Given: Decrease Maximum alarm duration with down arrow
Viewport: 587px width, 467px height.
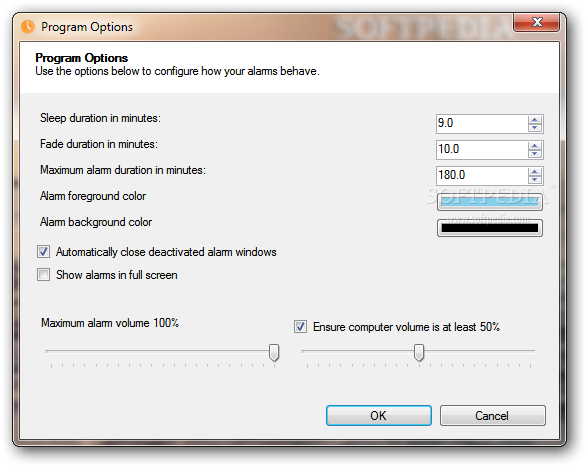Looking at the screenshot, I should pos(535,180).
